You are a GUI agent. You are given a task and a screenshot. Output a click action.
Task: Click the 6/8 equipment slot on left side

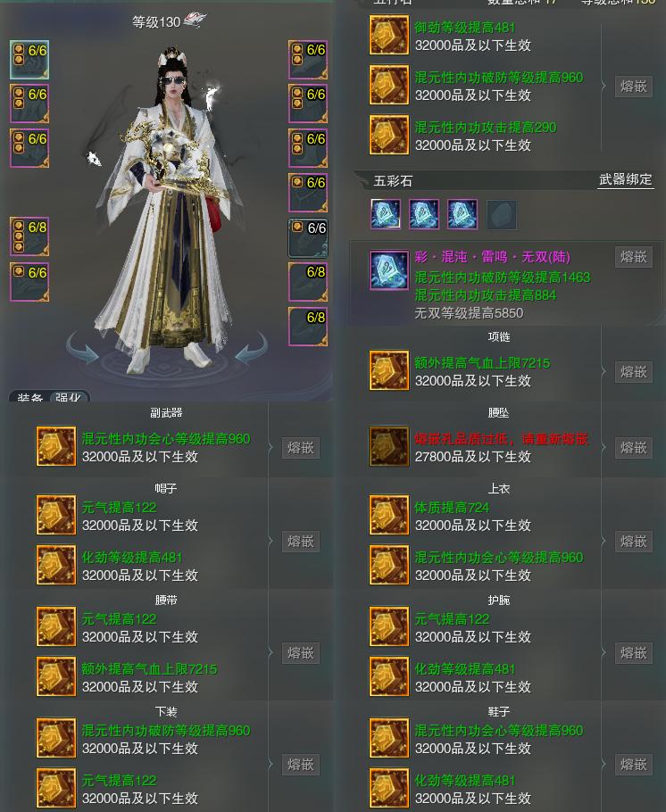(29, 236)
